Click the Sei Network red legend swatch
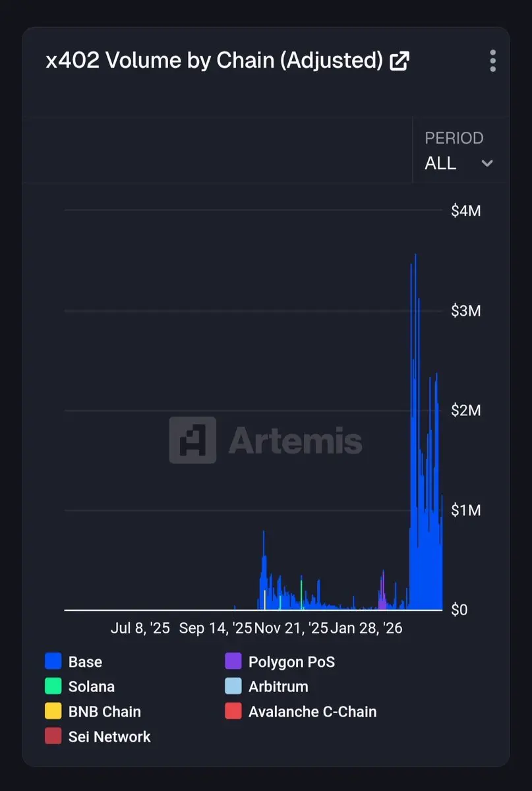 click(x=53, y=736)
